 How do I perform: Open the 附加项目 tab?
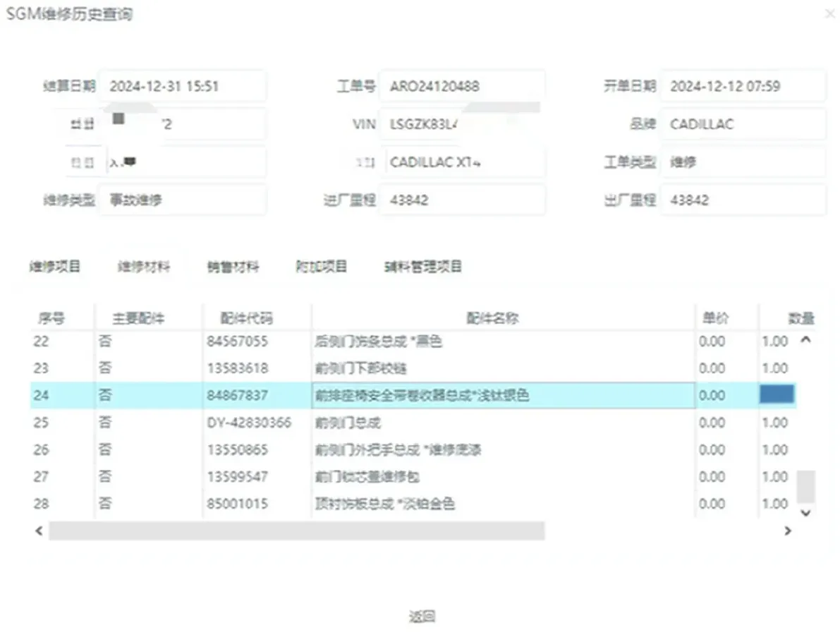[x=322, y=266]
